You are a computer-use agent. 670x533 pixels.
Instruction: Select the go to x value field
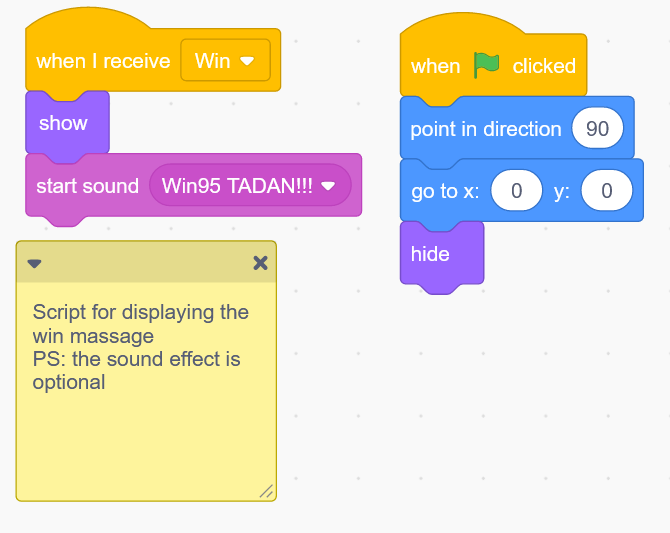(x=517, y=191)
